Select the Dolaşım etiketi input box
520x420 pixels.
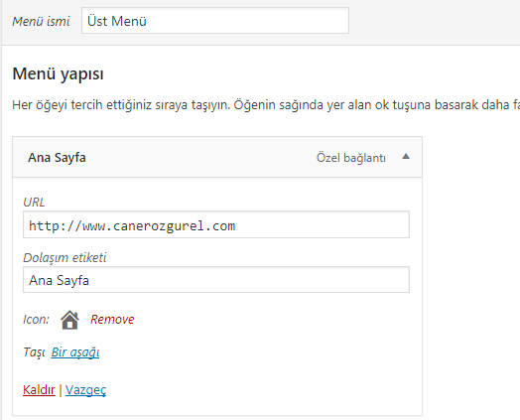point(216,280)
